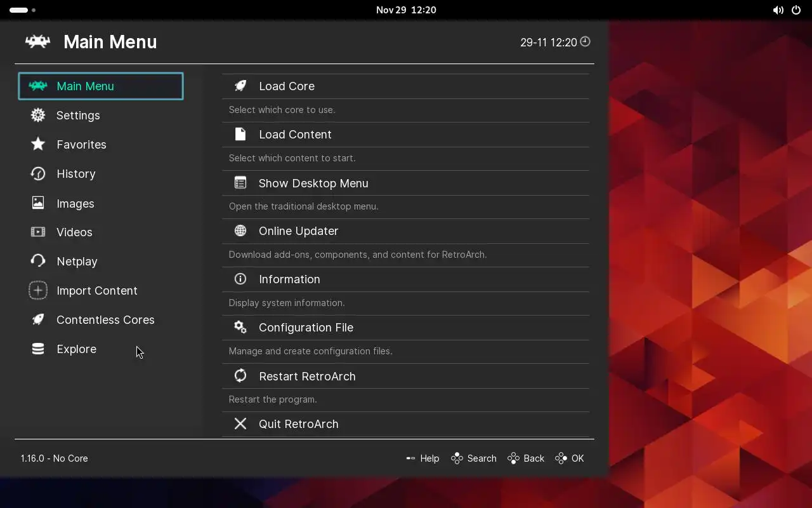Click the Back gamepad-button icon

[x=513, y=458]
